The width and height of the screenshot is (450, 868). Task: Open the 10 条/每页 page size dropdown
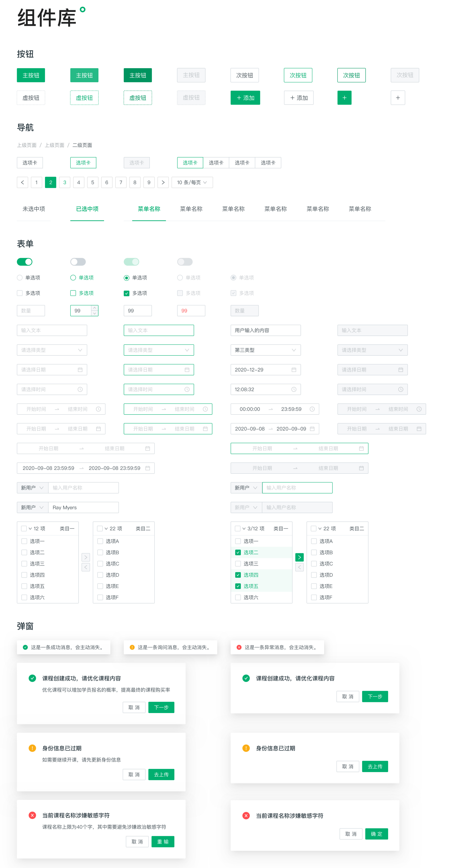(192, 182)
